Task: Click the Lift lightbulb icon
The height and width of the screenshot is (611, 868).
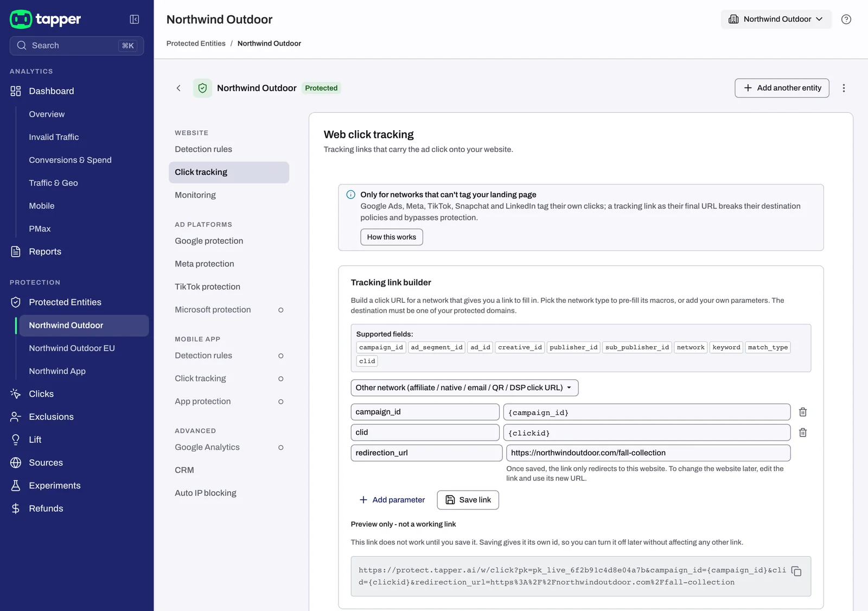Action: (16, 440)
